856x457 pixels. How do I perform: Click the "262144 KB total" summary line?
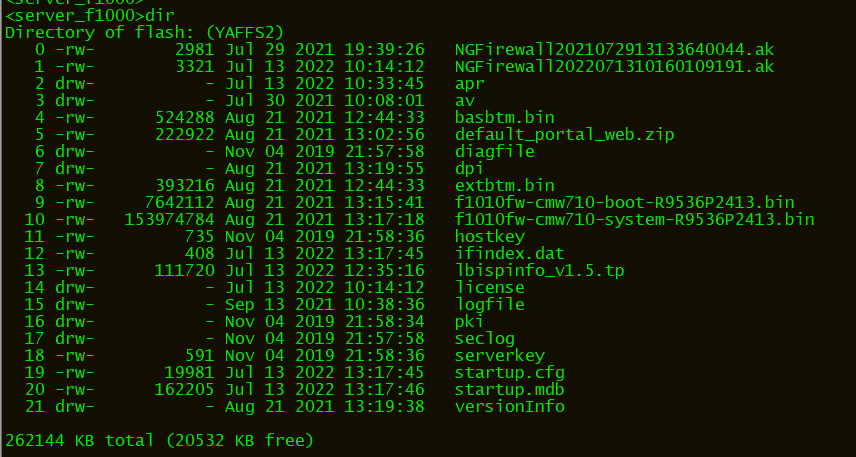pos(160,440)
